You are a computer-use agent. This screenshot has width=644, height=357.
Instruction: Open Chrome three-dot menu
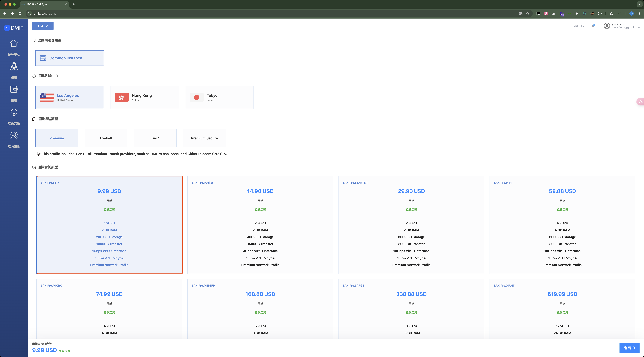[x=639, y=13]
